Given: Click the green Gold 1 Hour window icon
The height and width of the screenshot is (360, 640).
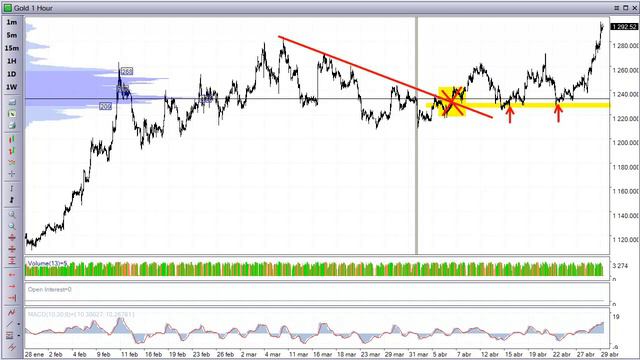Looking at the screenshot, I should pyautogui.click(x=7, y=8).
